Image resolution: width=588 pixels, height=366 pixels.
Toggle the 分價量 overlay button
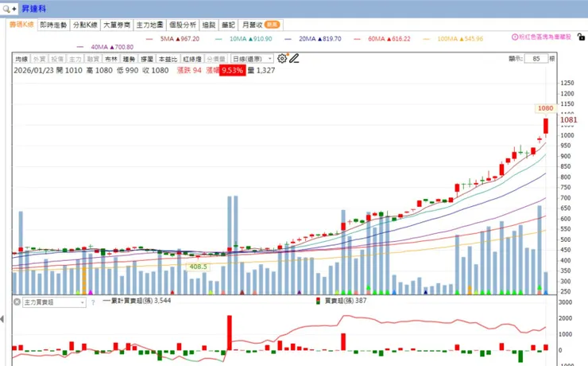click(x=216, y=59)
